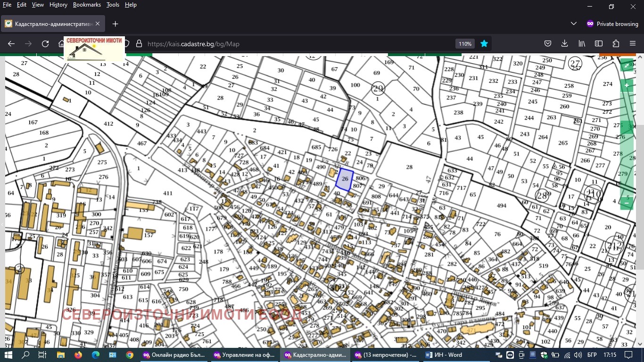Viewport: 644px width, 362px height.
Task: Close the cadastre map tab
Action: coord(98,24)
